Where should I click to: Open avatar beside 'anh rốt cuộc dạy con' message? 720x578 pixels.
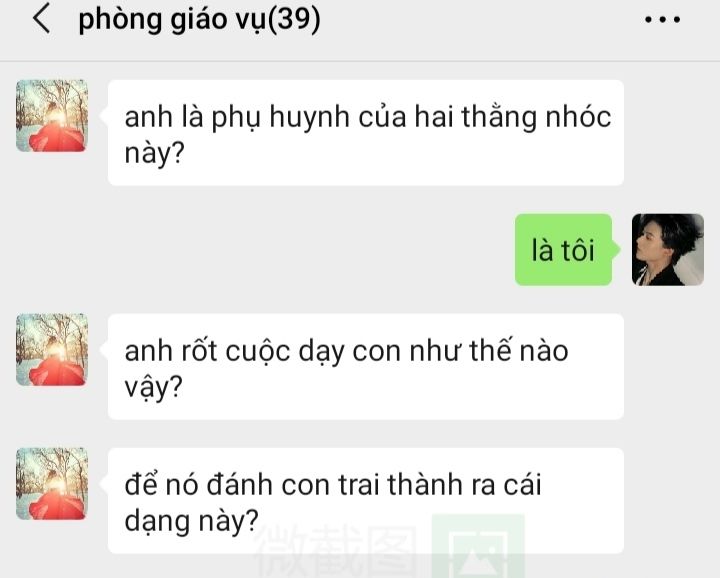tap(52, 349)
